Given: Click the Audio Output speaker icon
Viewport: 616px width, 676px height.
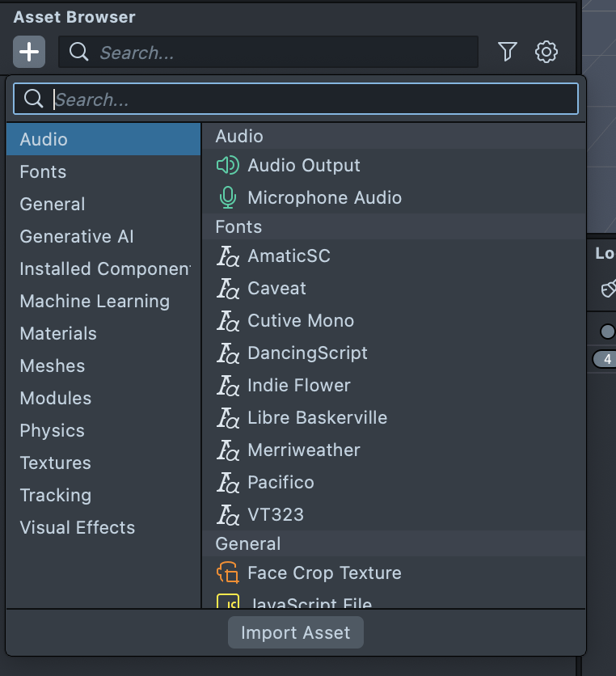Looking at the screenshot, I should (x=228, y=166).
